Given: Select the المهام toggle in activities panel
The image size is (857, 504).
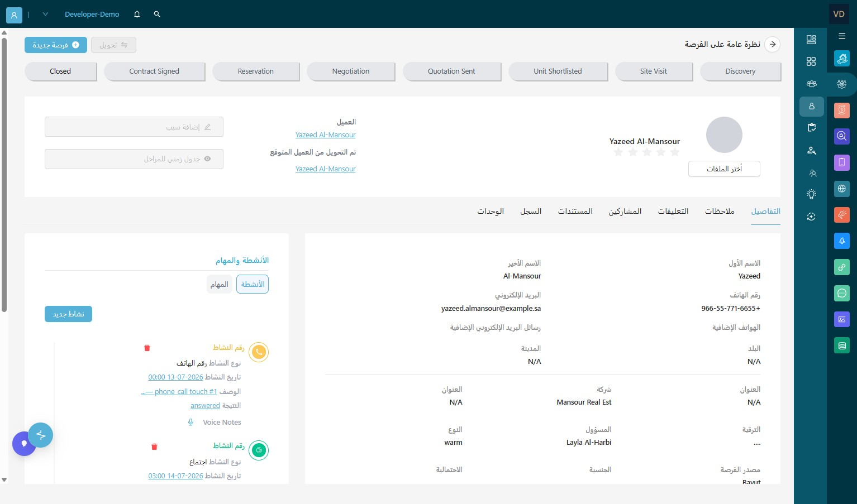Looking at the screenshot, I should 219,284.
